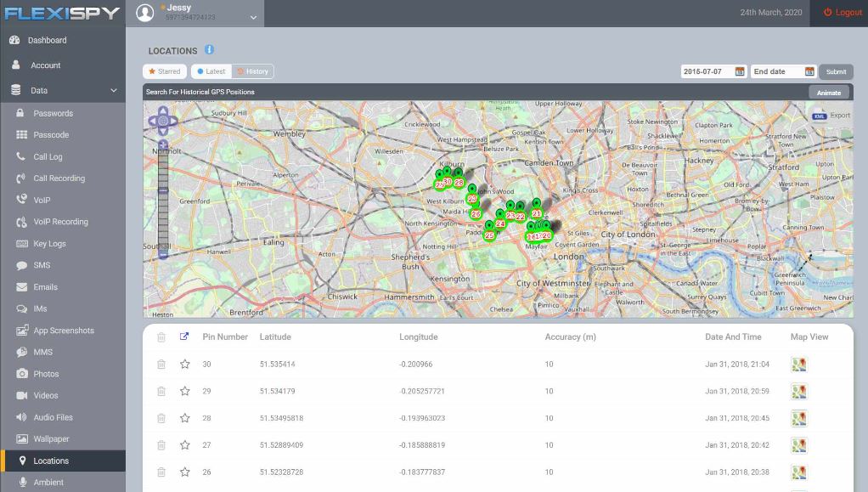Click the SMS speech bubble icon
This screenshot has height=492, width=868.
21,265
